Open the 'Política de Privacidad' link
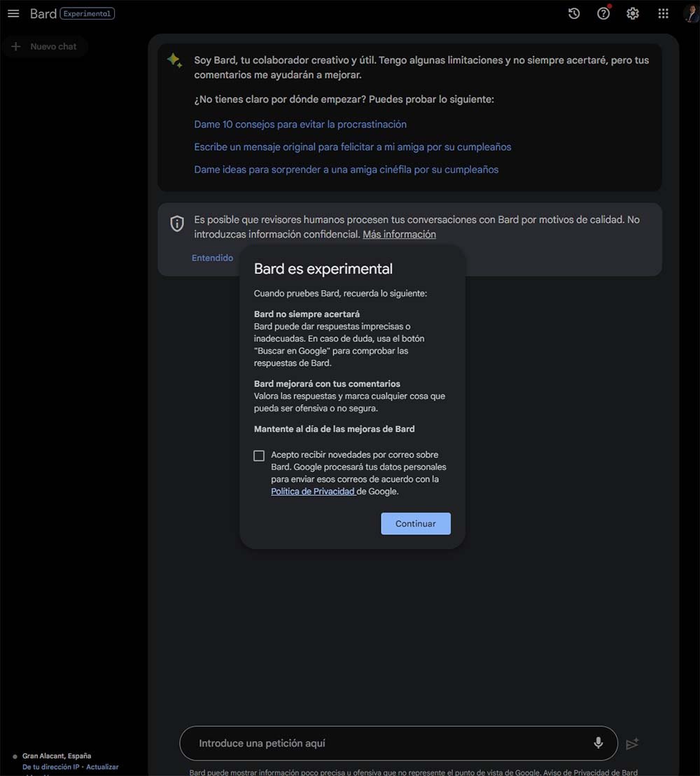 313,492
